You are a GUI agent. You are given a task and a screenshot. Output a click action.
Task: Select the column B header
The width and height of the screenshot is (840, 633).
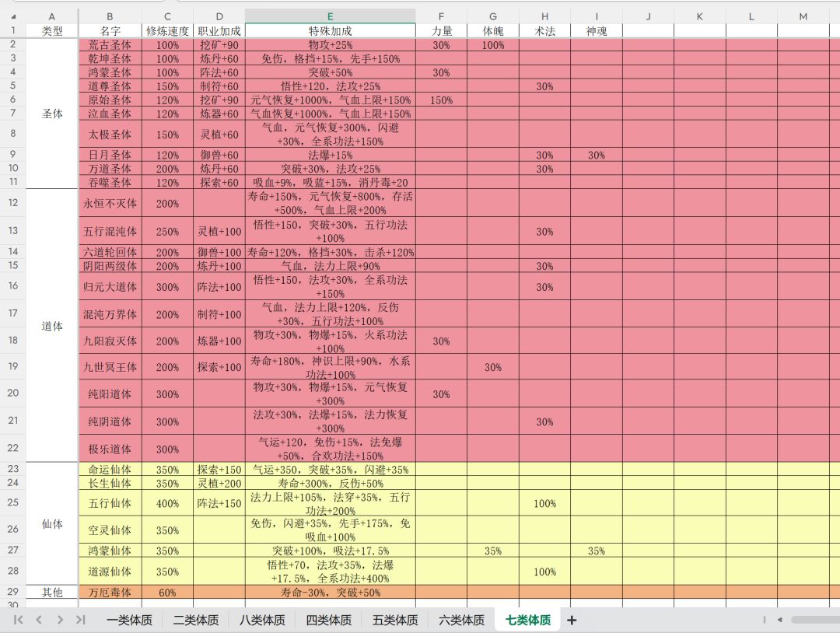pos(110,16)
